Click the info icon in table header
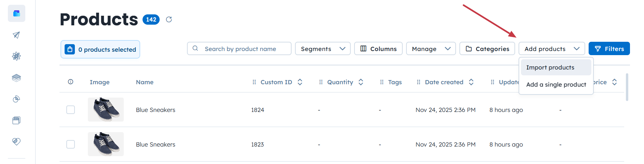Image resolution: width=644 pixels, height=164 pixels. (x=70, y=82)
